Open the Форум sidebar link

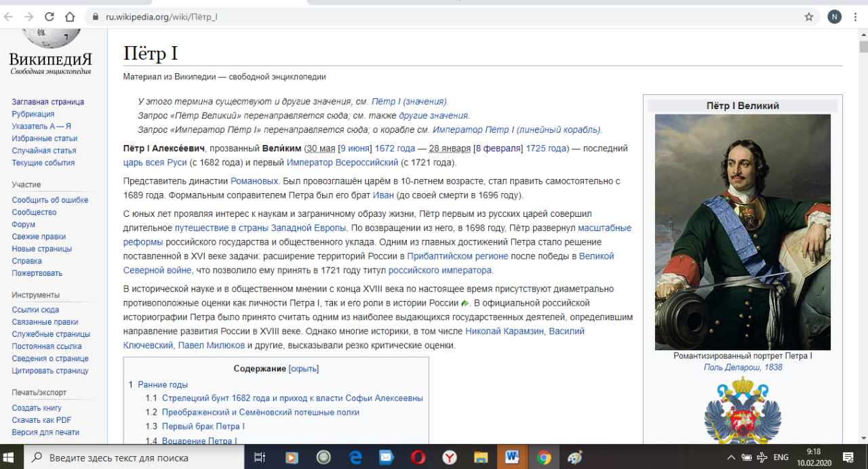[24, 224]
